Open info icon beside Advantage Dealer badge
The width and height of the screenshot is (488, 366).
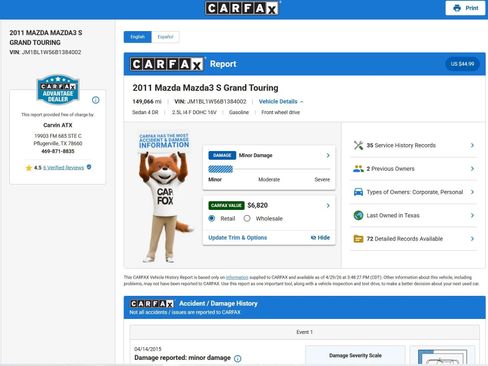point(96,100)
